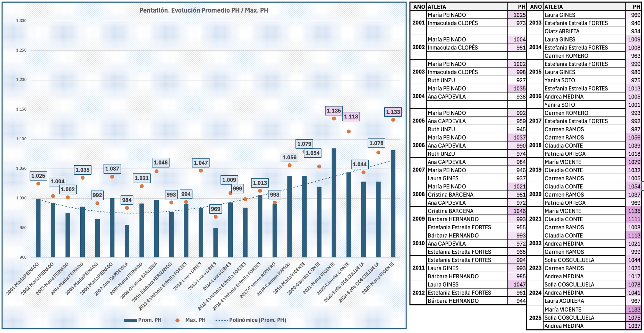Click the 2013-Laura GINES bar
644x333 pixels.
click(x=216, y=243)
